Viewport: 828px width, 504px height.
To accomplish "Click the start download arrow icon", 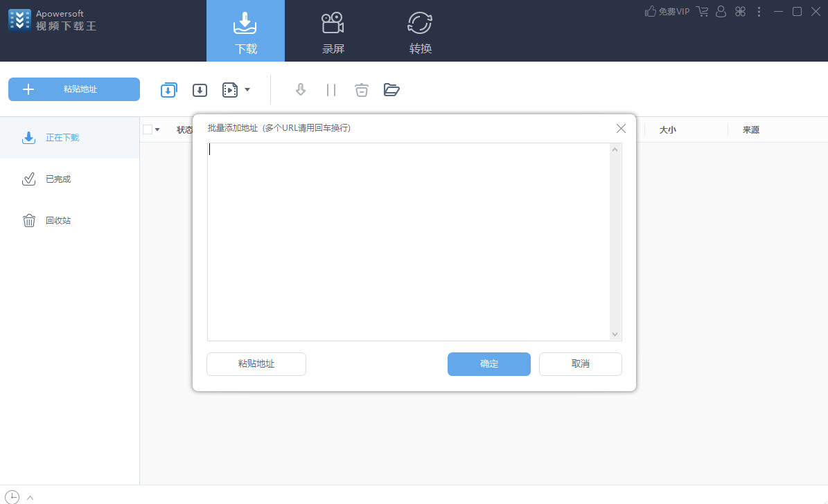I will click(301, 90).
